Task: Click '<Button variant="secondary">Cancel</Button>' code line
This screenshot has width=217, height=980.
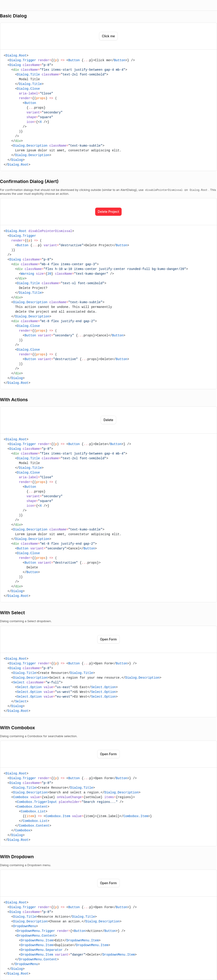Action: coord(56,548)
